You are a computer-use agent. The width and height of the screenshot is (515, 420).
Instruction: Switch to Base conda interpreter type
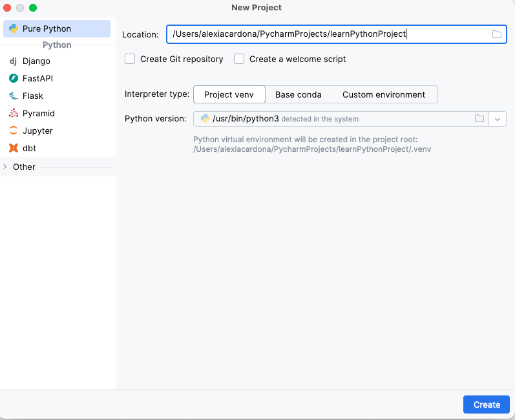point(299,94)
